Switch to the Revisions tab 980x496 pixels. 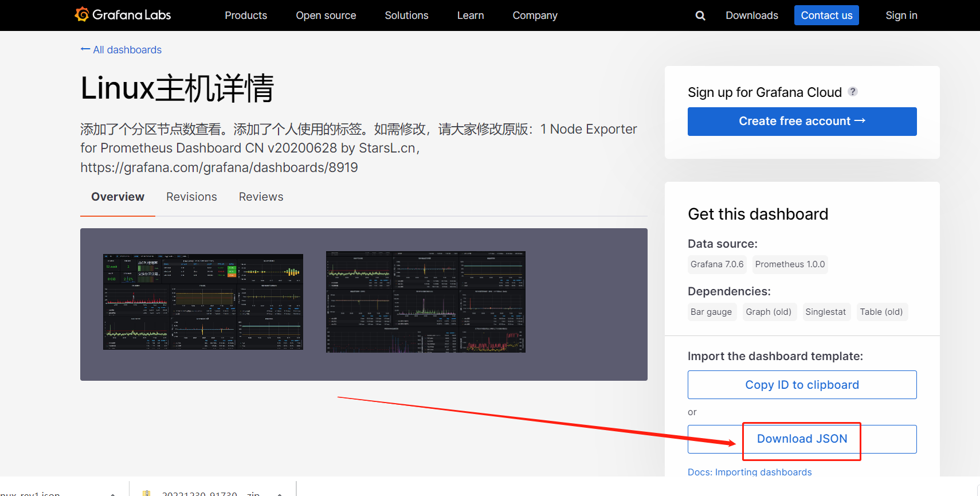(x=191, y=197)
